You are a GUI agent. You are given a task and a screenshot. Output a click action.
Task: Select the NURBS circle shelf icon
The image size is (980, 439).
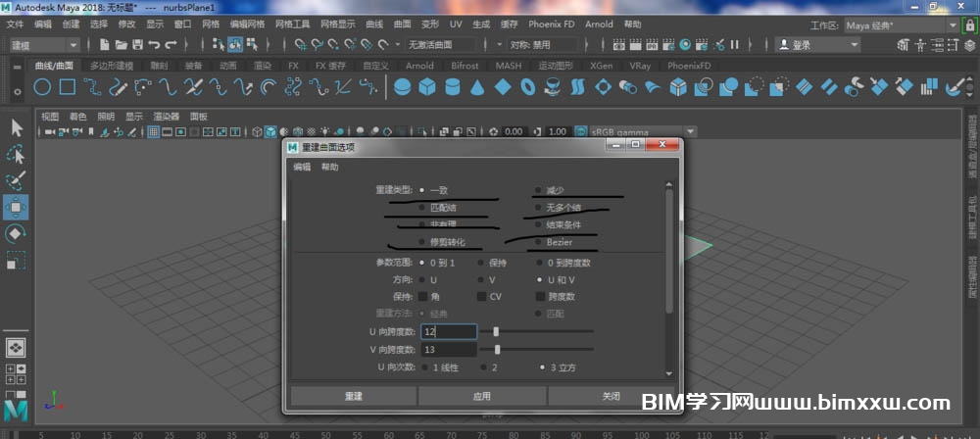point(43,87)
